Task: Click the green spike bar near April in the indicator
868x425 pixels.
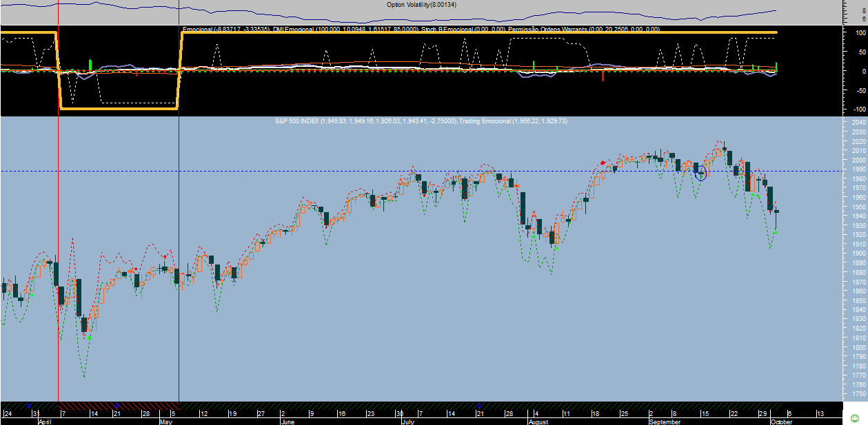Action: [90, 65]
